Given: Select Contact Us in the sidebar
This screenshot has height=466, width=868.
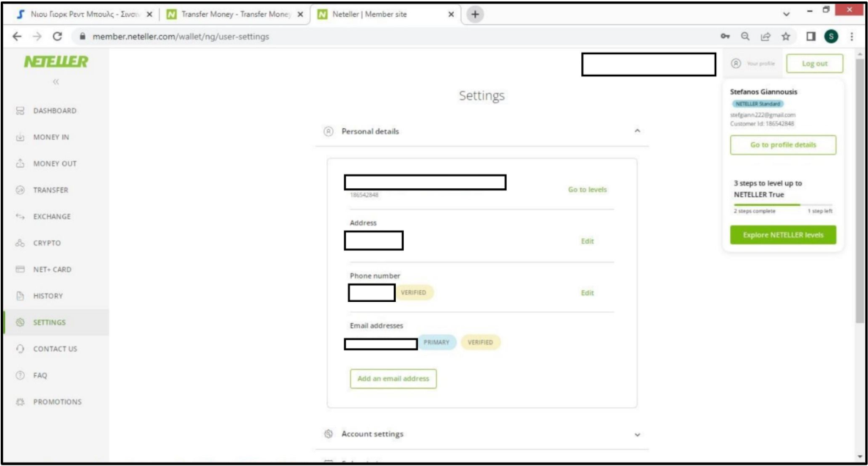Looking at the screenshot, I should (x=55, y=349).
